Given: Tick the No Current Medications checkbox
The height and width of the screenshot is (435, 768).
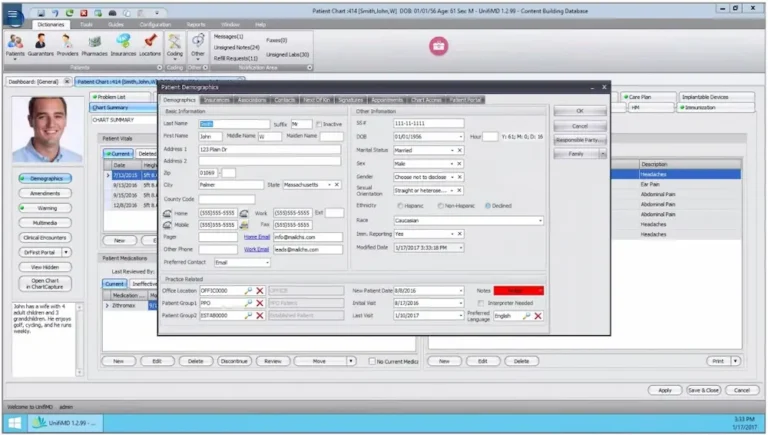Looking at the screenshot, I should point(372,361).
